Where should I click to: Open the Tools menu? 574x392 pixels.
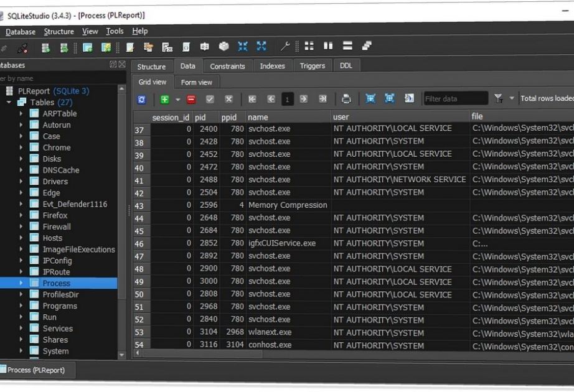click(x=115, y=31)
